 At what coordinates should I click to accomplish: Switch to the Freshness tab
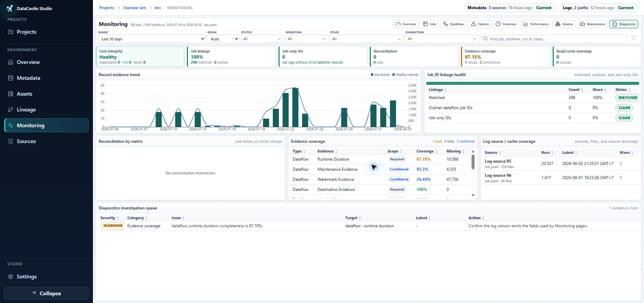tap(506, 24)
